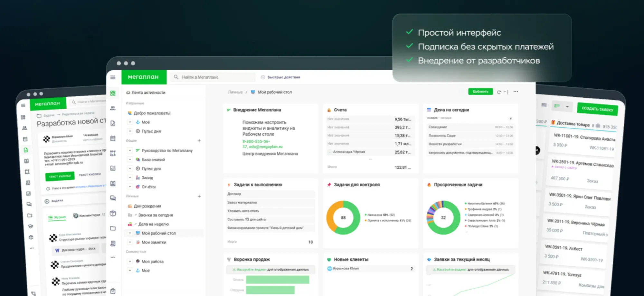Viewport: 644px width, 296px height.
Task: Click the green Оплата bar in Воронка продаж
Action: 278,280
